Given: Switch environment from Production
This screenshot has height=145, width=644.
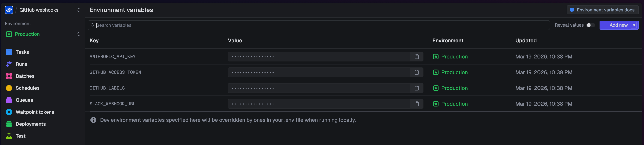Looking at the screenshot, I should [x=79, y=34].
